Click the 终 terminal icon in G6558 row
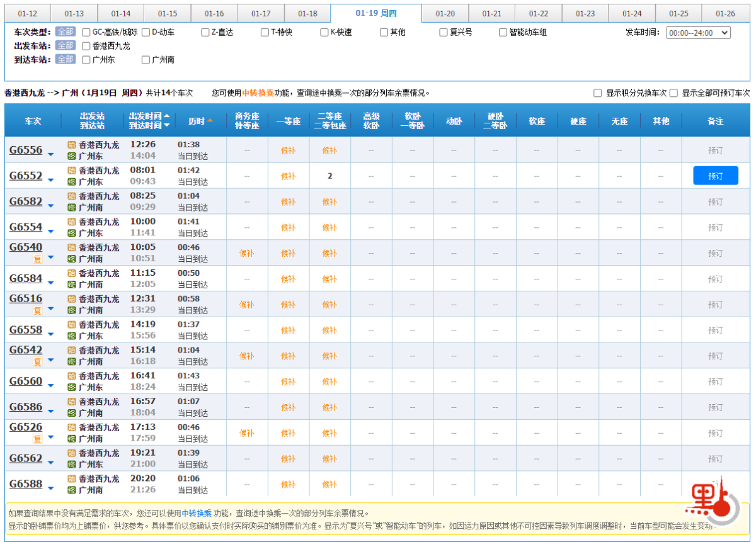This screenshot has height=542, width=756. coord(72,336)
